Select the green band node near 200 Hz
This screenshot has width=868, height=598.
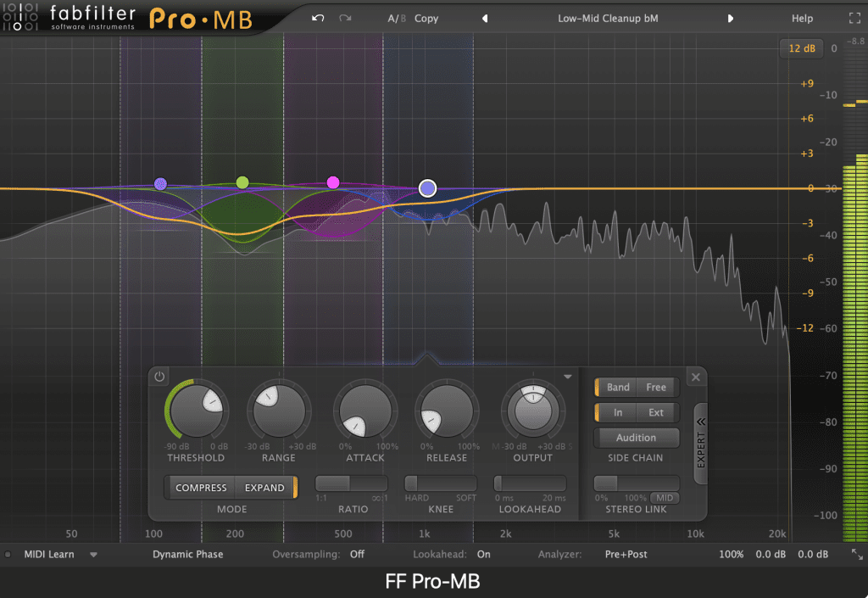[x=242, y=182]
